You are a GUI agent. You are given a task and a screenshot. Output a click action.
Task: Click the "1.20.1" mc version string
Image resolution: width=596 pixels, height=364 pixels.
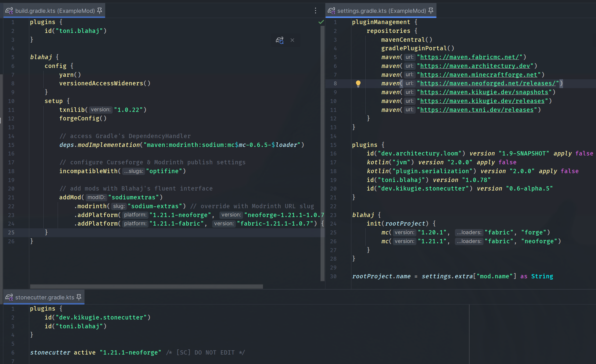(x=432, y=233)
